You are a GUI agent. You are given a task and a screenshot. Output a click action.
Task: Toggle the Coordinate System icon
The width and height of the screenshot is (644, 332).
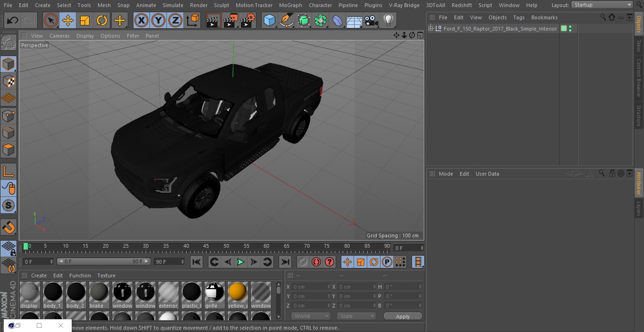[x=193, y=20]
